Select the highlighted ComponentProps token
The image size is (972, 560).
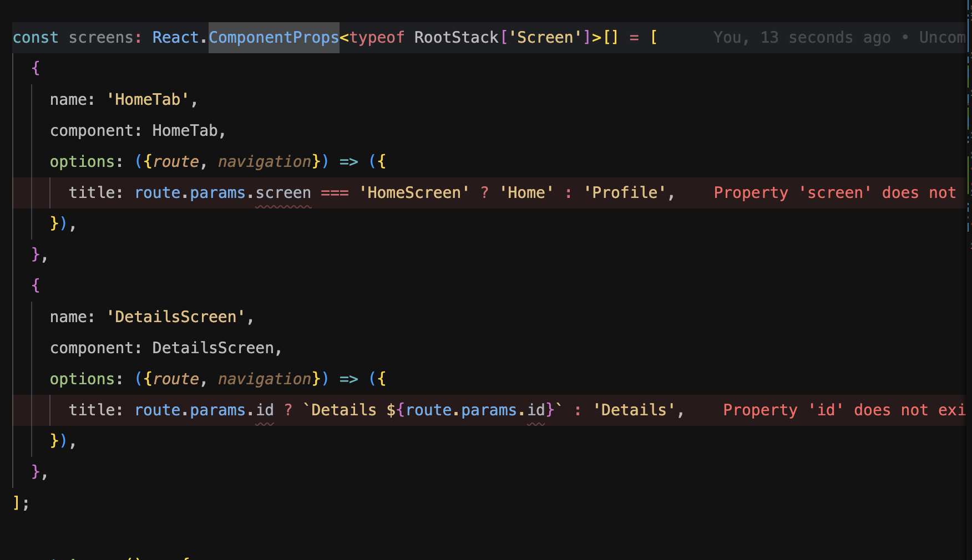point(274,37)
